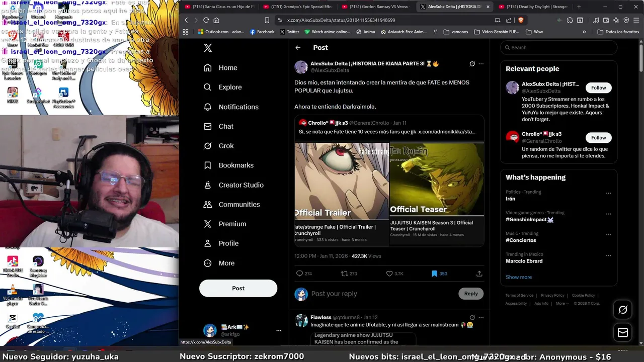This screenshot has height=362, width=644.
Task: Click the X logo in the sidebar
Action: 208,48
